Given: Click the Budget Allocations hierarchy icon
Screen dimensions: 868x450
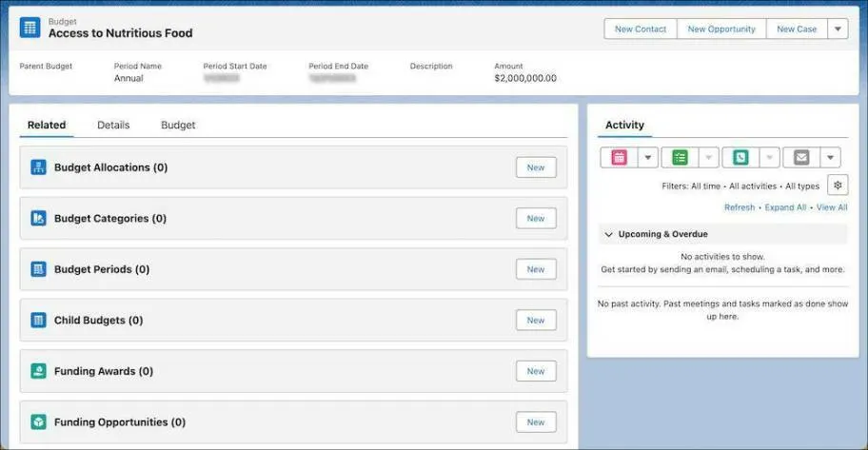Looking at the screenshot, I should pos(38,167).
